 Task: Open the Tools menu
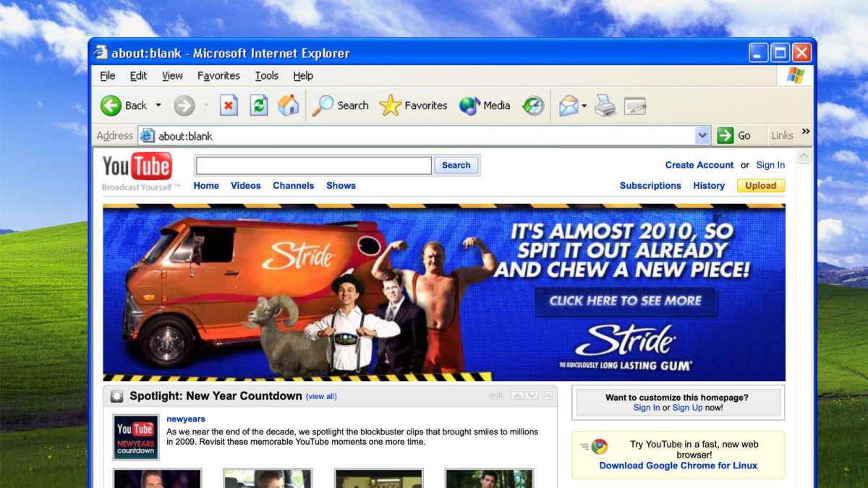point(266,75)
